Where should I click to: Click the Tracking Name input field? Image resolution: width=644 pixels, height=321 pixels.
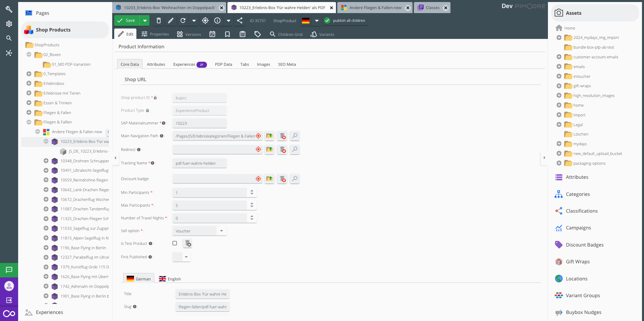(199, 163)
